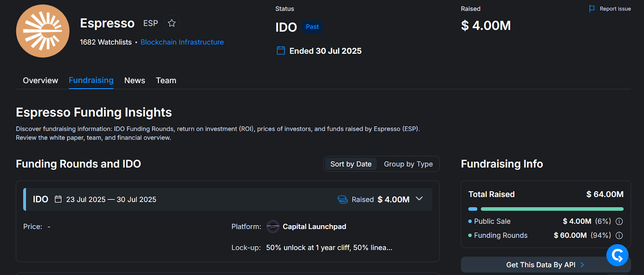Click the calendar icon beside Ended date
644x275 pixels.
pos(281,51)
